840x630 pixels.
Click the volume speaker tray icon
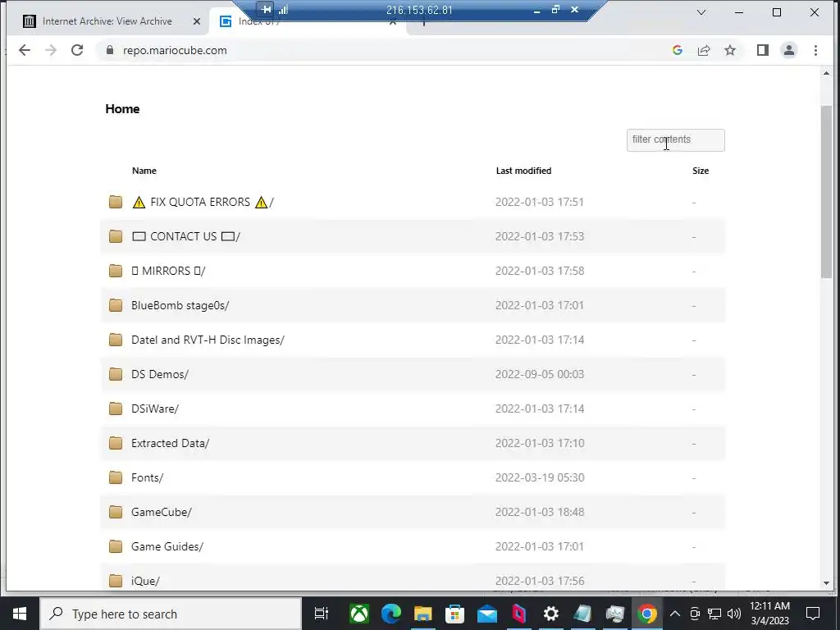[x=734, y=614]
